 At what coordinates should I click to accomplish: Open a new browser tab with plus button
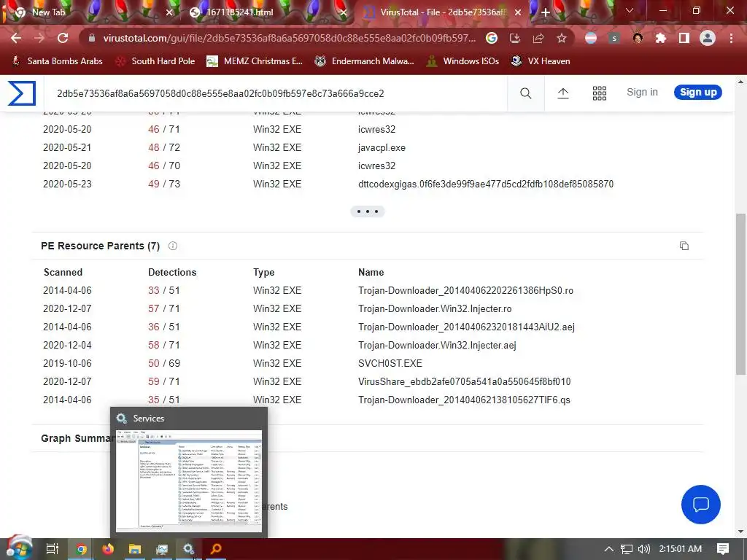click(x=546, y=12)
